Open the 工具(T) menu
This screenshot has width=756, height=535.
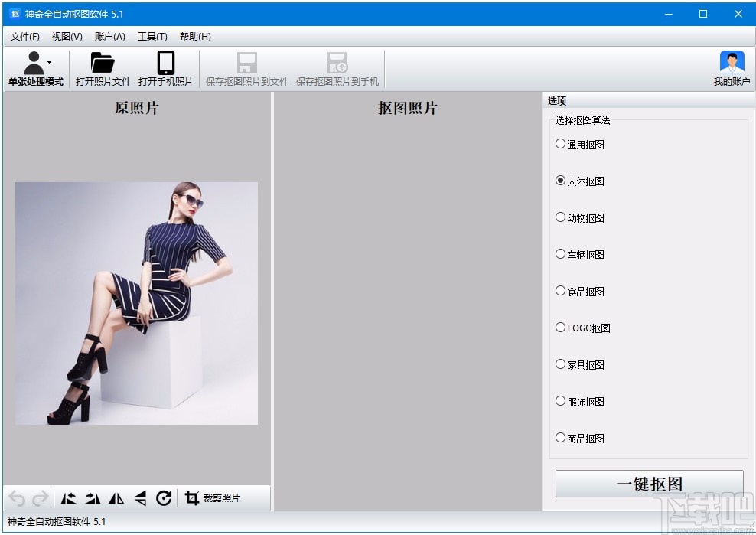[x=152, y=37]
